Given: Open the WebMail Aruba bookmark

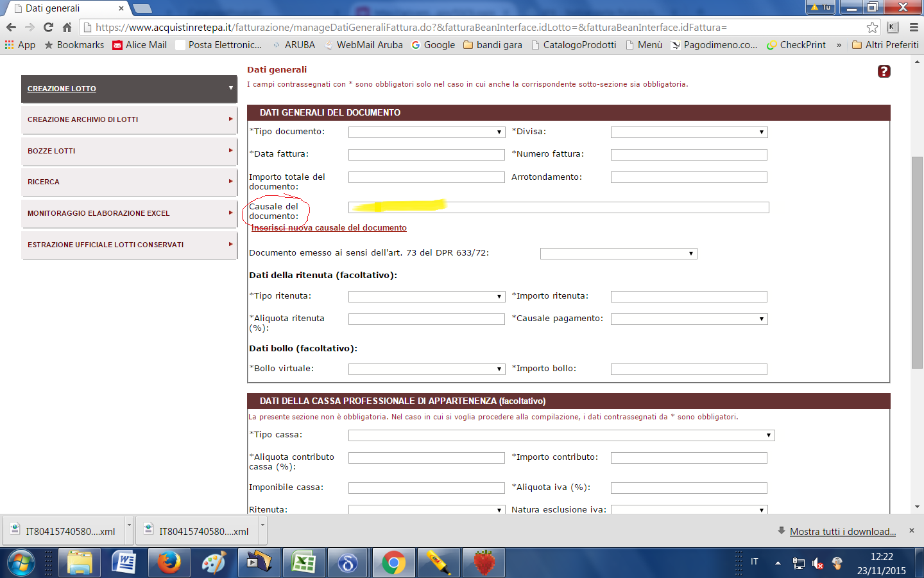Looking at the screenshot, I should point(364,45).
